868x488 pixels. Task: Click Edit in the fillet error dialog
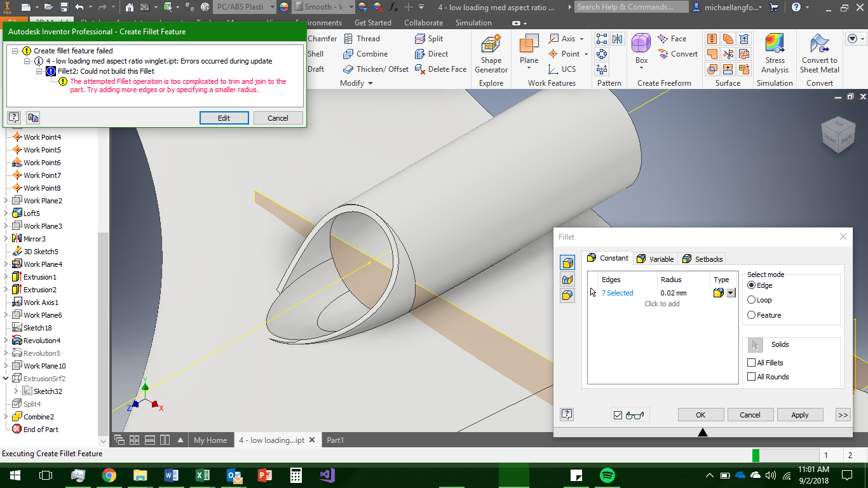click(224, 118)
